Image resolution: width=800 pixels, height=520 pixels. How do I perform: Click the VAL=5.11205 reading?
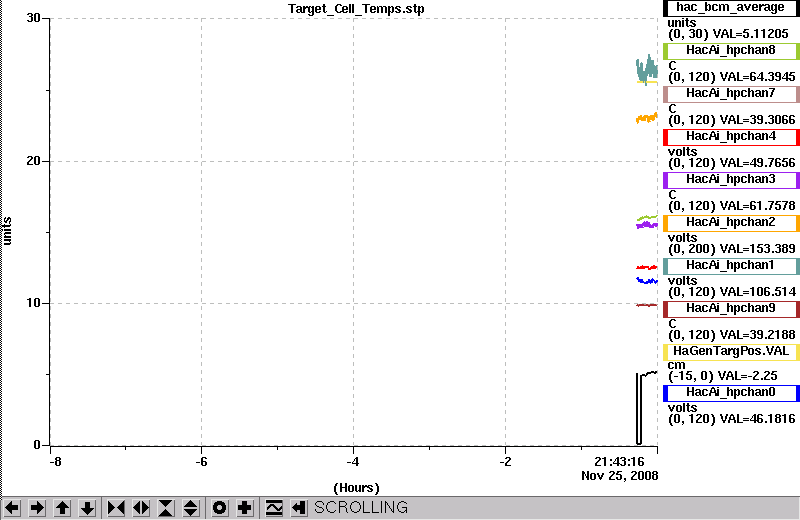(x=751, y=34)
